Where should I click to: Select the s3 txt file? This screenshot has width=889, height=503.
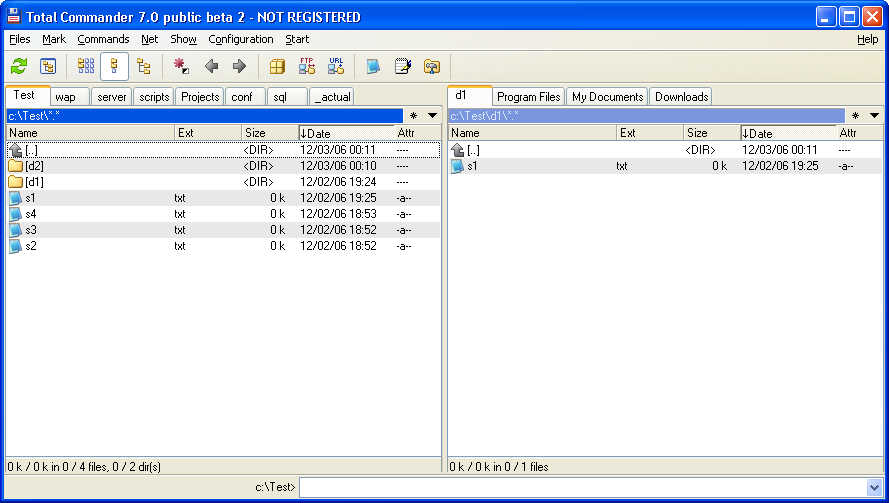click(223, 230)
